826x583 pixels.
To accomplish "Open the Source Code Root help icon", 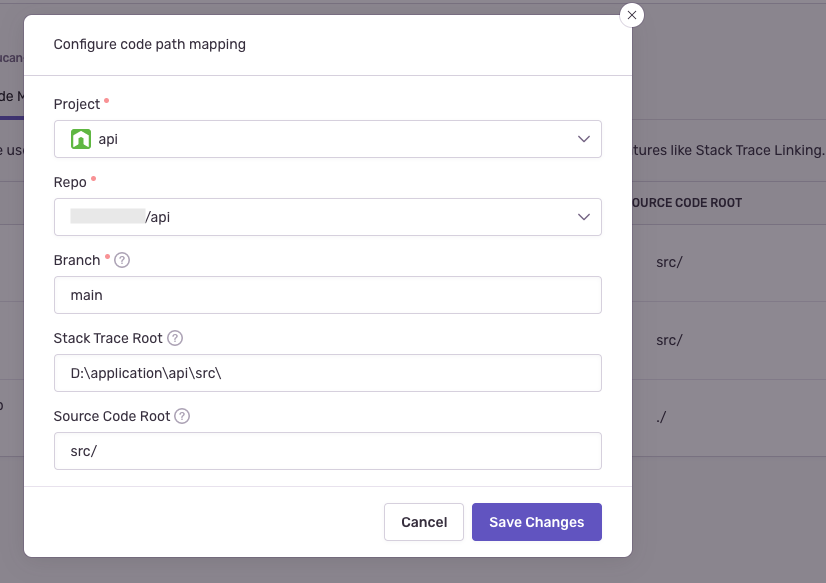I will coord(182,416).
